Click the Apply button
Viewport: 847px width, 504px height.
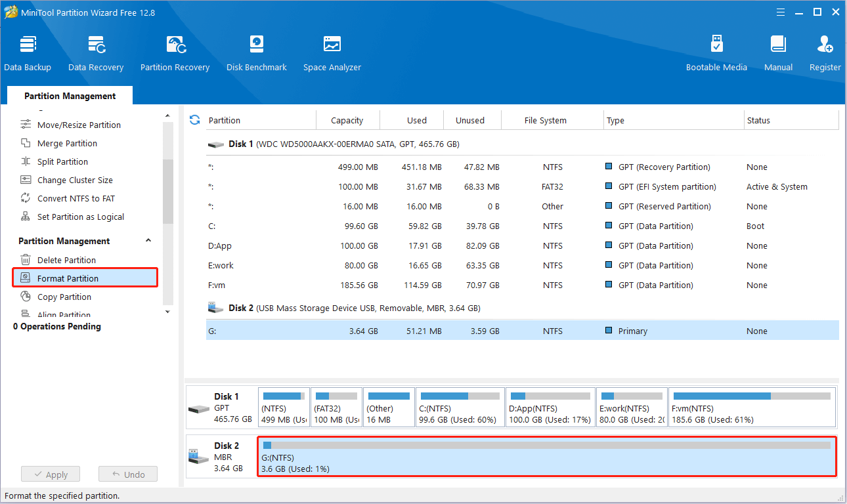[x=51, y=474]
